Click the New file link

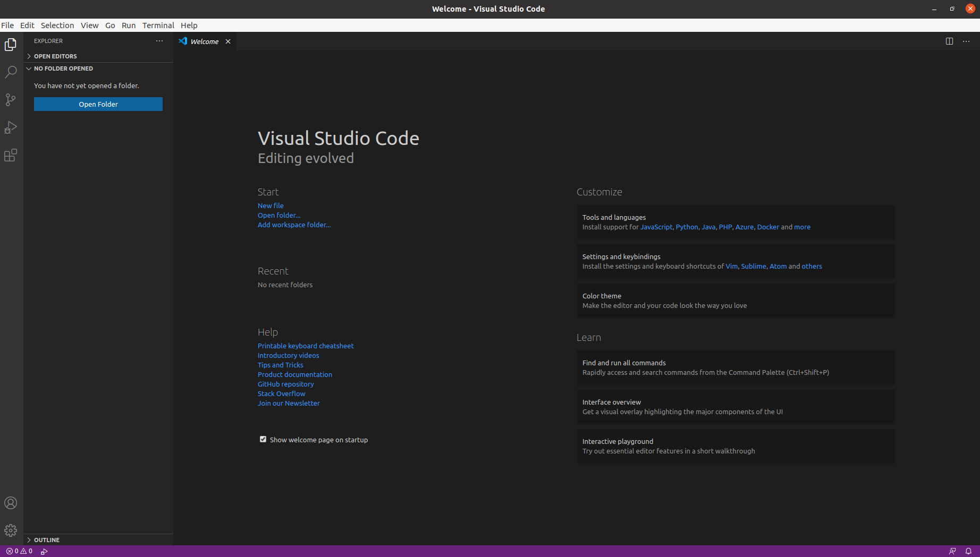pyautogui.click(x=271, y=205)
